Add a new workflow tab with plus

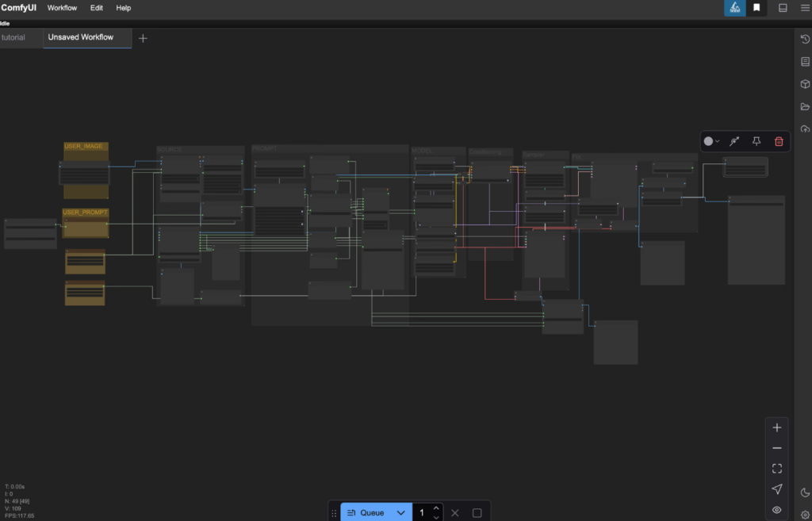point(143,38)
